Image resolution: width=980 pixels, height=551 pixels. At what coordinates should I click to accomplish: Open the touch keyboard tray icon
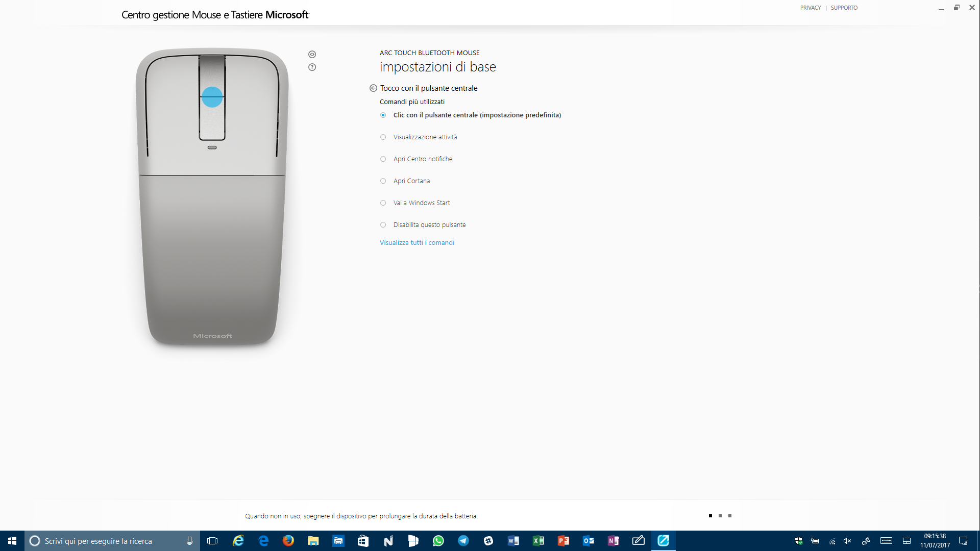tap(887, 541)
